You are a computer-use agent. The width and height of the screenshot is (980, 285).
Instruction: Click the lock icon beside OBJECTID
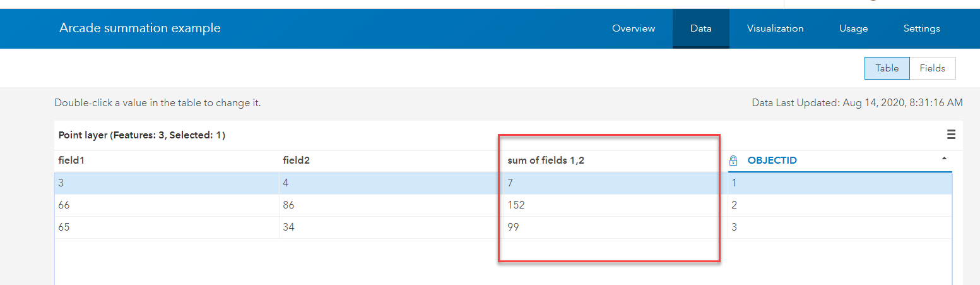(x=733, y=161)
